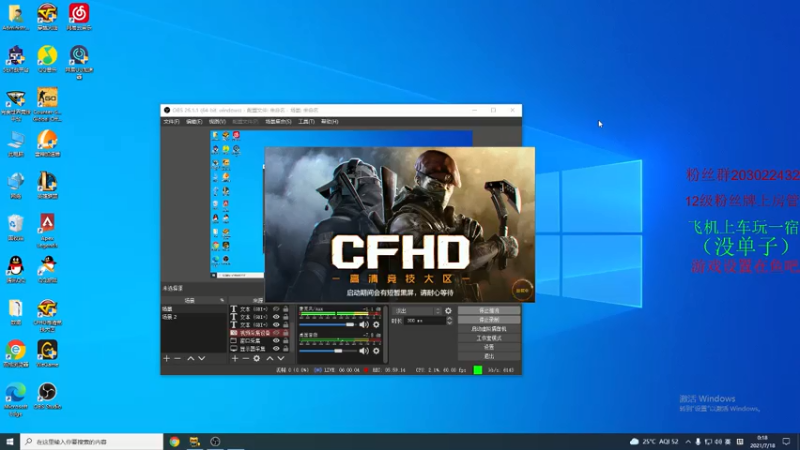800x450 pixels.
Task: Enable 工作室模式 studio mode button
Action: [489, 338]
